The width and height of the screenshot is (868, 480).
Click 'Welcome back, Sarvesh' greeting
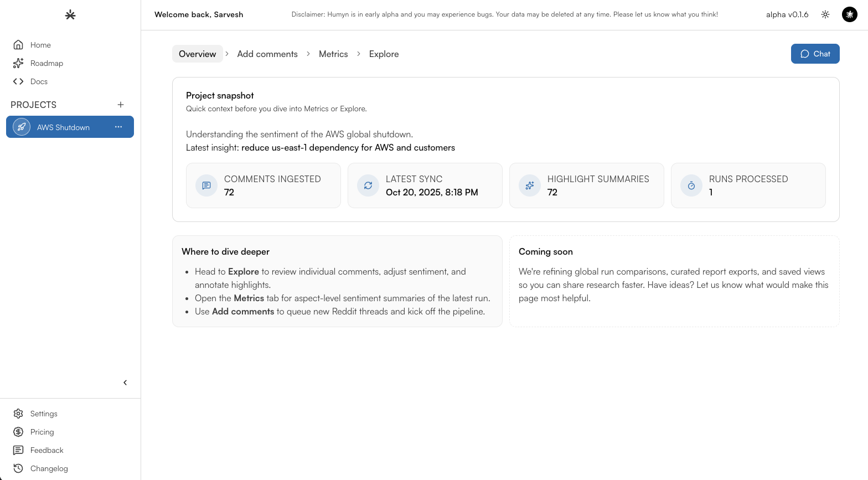(199, 14)
